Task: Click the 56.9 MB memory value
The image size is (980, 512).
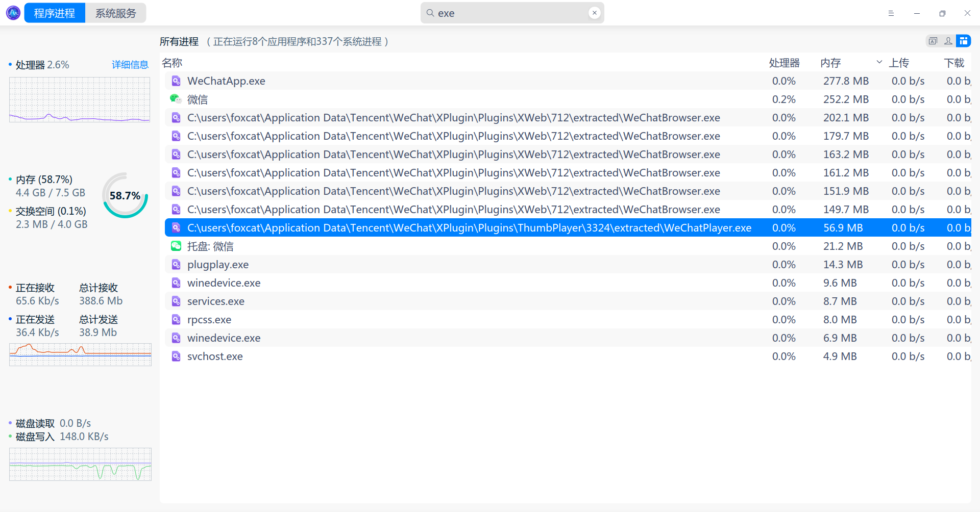Action: 843,227
